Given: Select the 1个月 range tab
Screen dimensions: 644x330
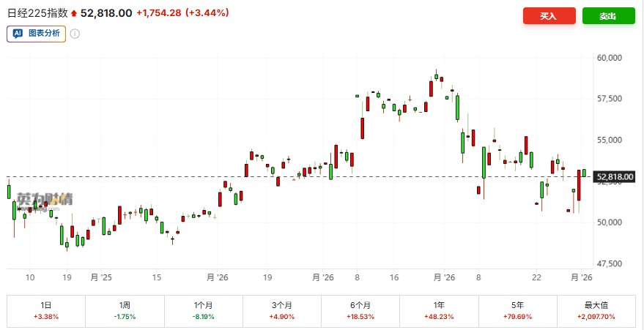Looking at the screenshot, I should click(203, 311).
